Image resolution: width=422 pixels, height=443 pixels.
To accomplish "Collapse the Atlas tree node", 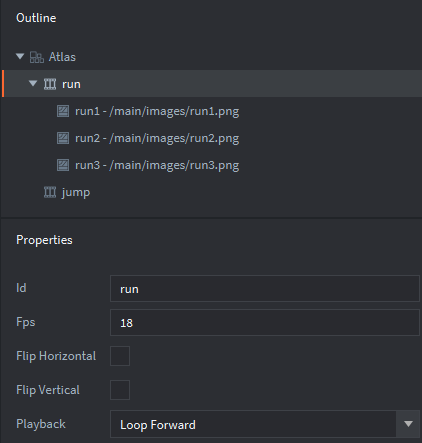I will (x=20, y=56).
